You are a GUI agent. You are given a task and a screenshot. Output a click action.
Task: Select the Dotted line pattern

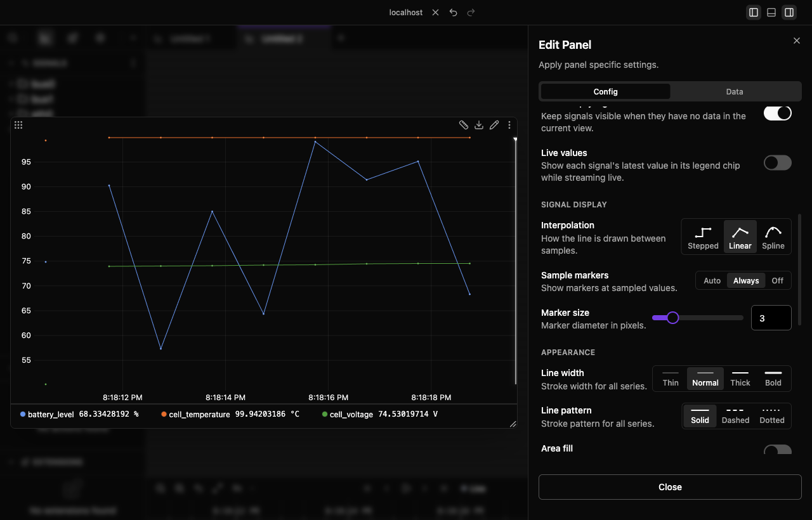772,415
